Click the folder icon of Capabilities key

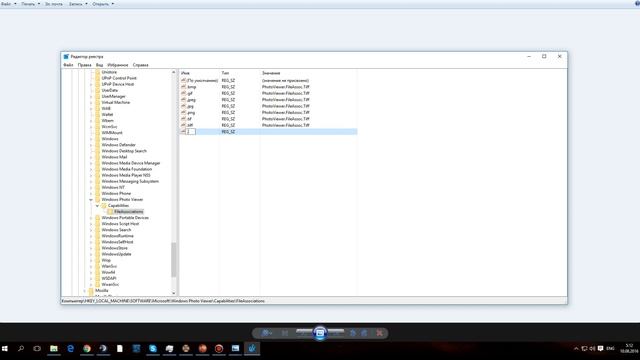[104, 205]
